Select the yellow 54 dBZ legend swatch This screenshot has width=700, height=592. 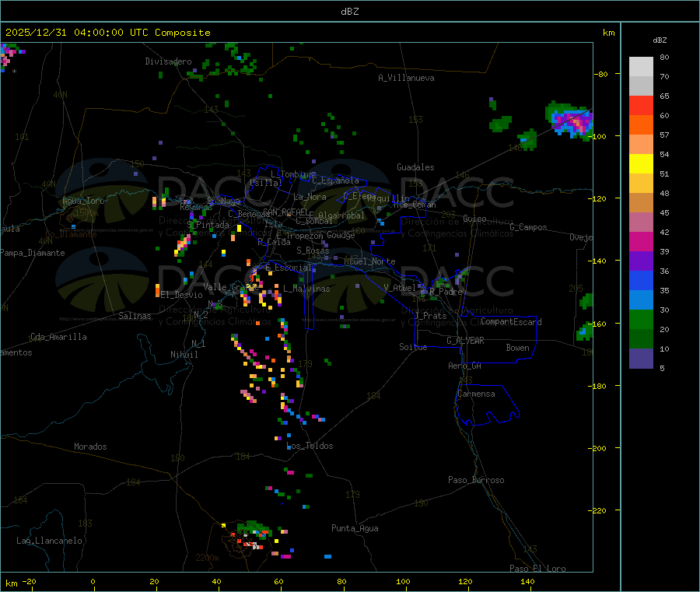(x=641, y=164)
